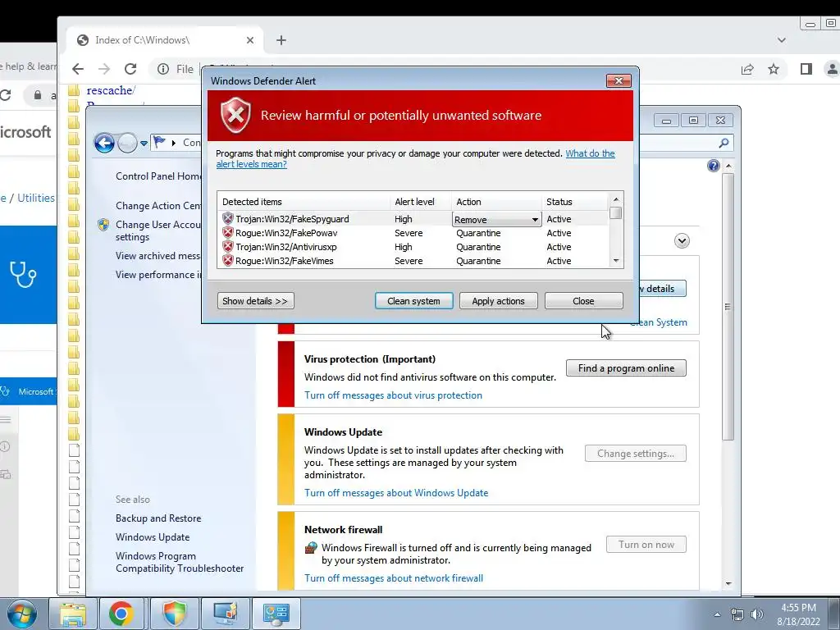Expand the Action Center section chevron
The height and width of the screenshot is (630, 840).
(x=682, y=240)
